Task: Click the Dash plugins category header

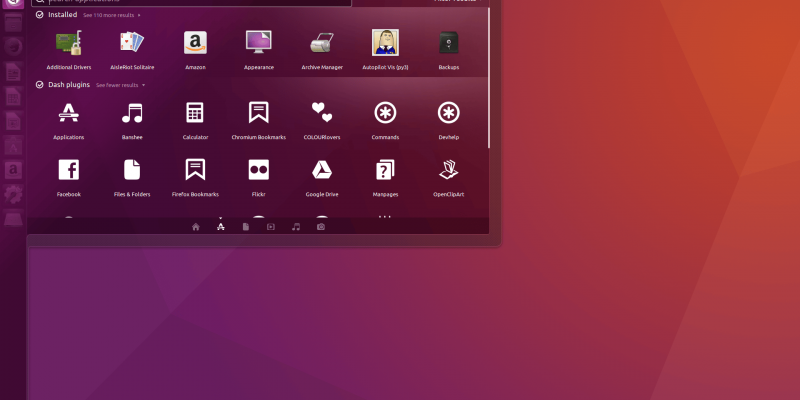Action: (63, 85)
